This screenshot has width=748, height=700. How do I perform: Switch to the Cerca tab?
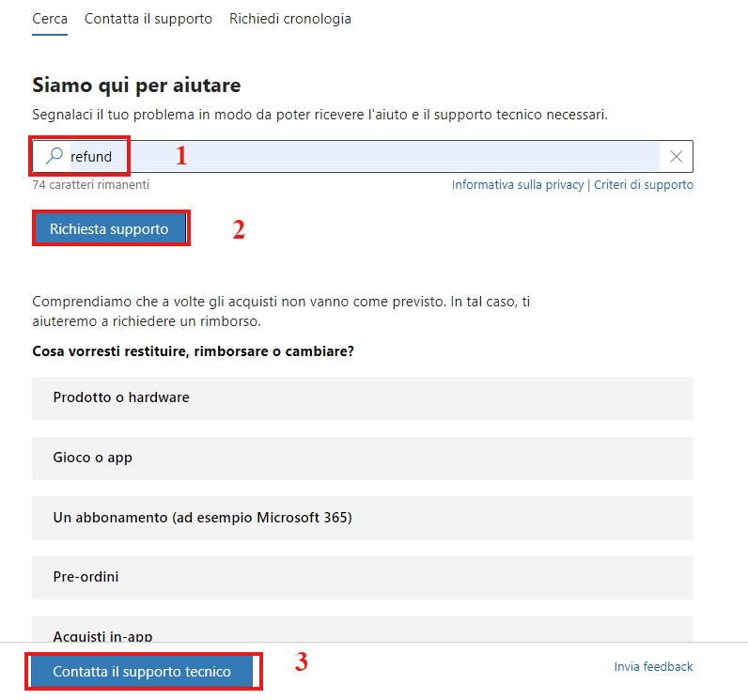coord(50,19)
